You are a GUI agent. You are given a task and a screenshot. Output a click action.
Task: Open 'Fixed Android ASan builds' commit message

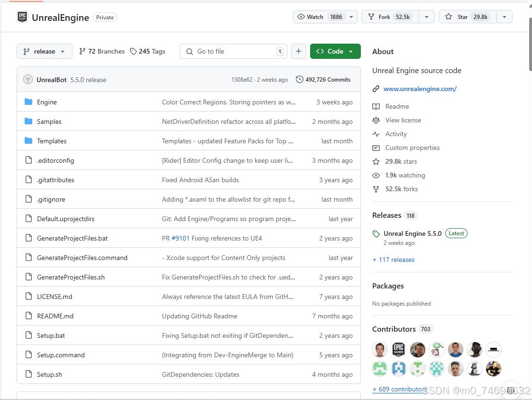point(201,180)
